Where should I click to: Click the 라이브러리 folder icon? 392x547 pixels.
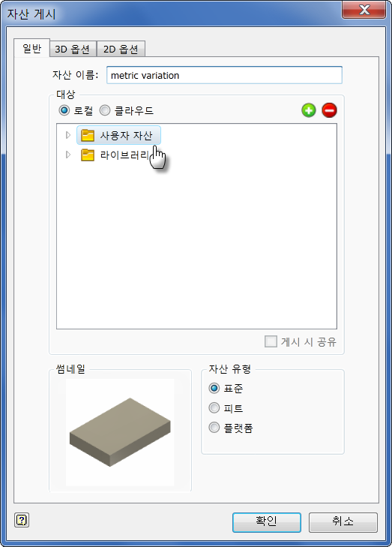coord(88,155)
